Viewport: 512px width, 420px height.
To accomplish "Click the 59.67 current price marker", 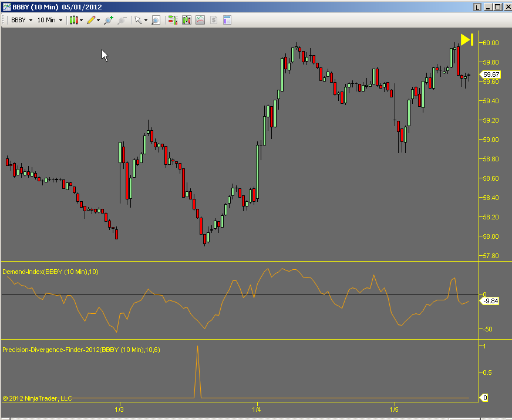I will tap(490, 74).
